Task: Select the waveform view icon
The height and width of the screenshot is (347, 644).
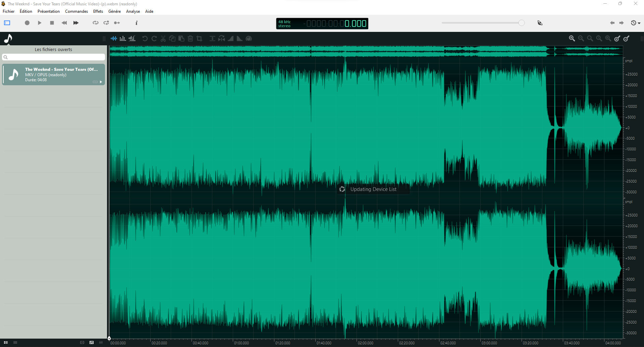Action: click(x=113, y=39)
